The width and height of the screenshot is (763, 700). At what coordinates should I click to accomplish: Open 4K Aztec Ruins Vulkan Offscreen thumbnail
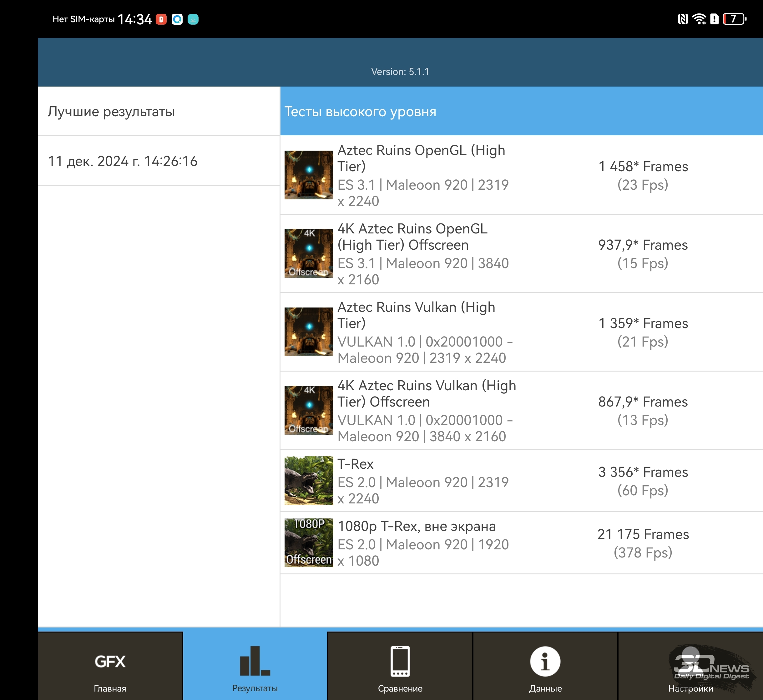[x=309, y=410]
